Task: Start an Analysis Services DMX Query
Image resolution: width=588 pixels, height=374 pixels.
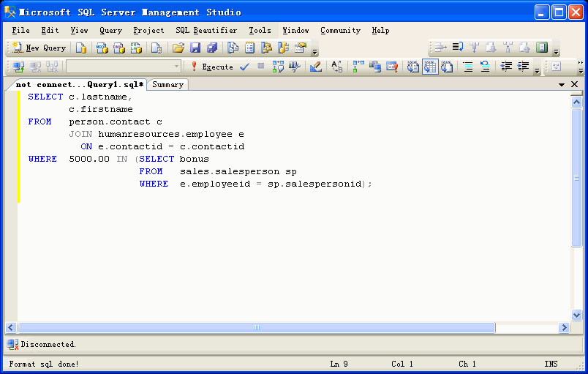Action: coord(119,48)
